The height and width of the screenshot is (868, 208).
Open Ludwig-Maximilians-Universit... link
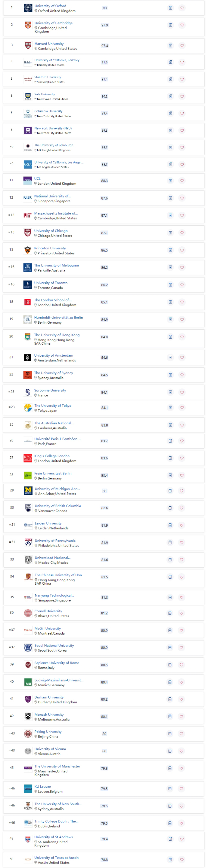point(59,680)
